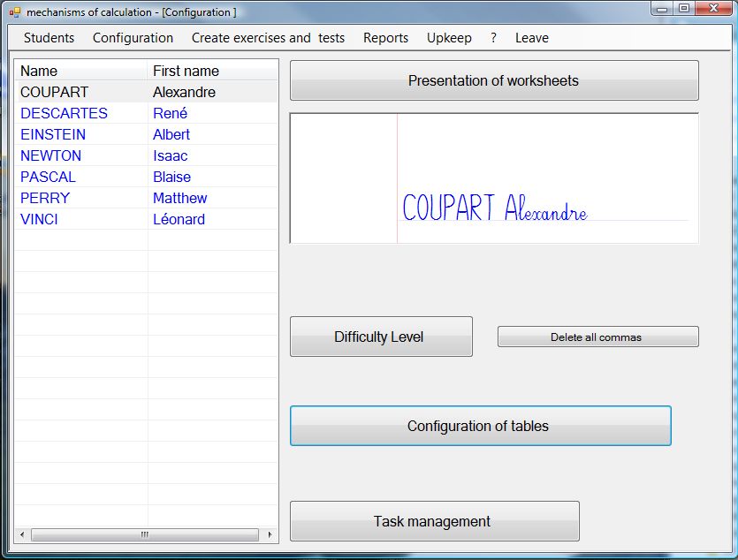The width and height of the screenshot is (738, 560).
Task: Restore down the application window
Action: [684, 9]
